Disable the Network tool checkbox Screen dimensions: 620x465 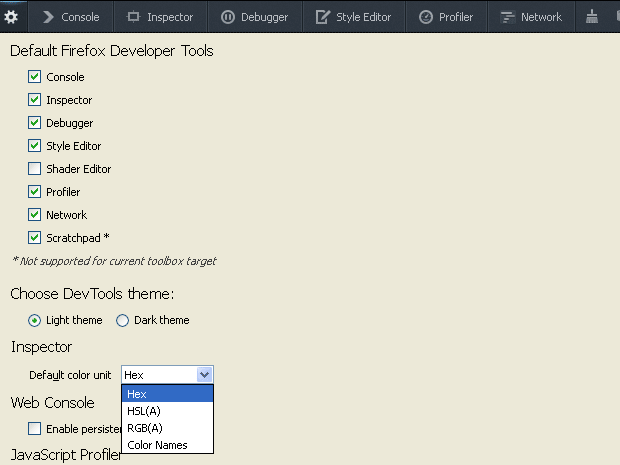[34, 215]
